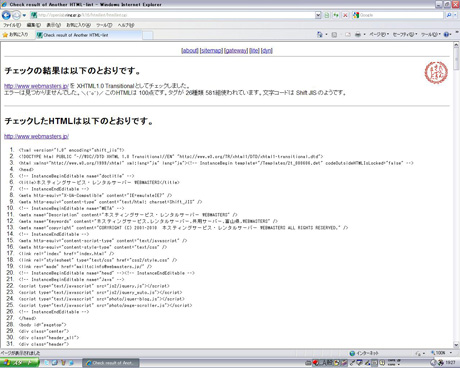Run search with the magnifier icon

coord(449,15)
